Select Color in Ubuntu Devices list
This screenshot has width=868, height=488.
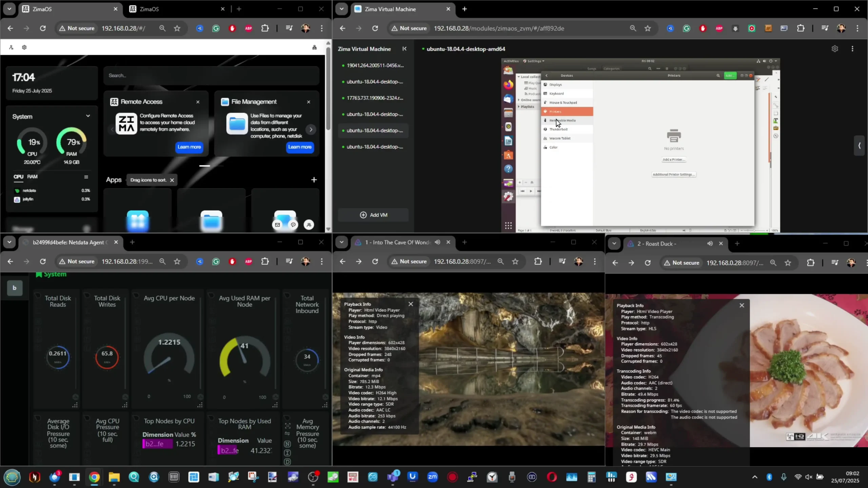567,147
